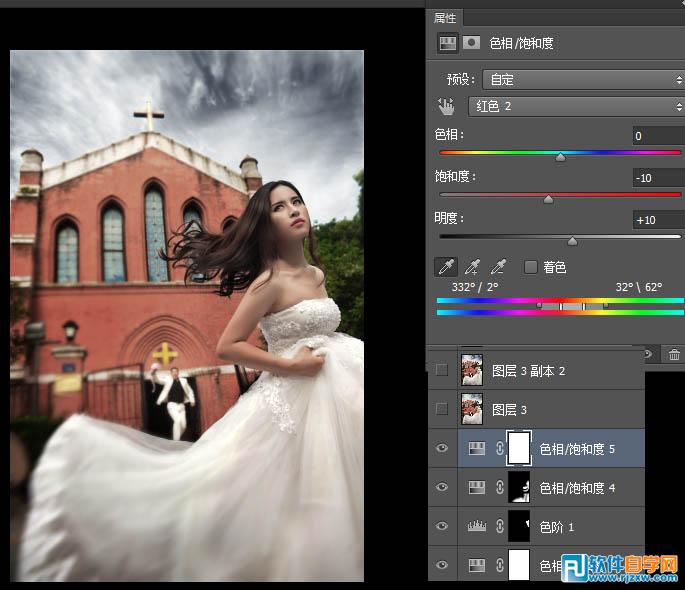This screenshot has width=685, height=590.
Task: Select the subtract-from-sample eyedropper tool
Action: coord(498,267)
